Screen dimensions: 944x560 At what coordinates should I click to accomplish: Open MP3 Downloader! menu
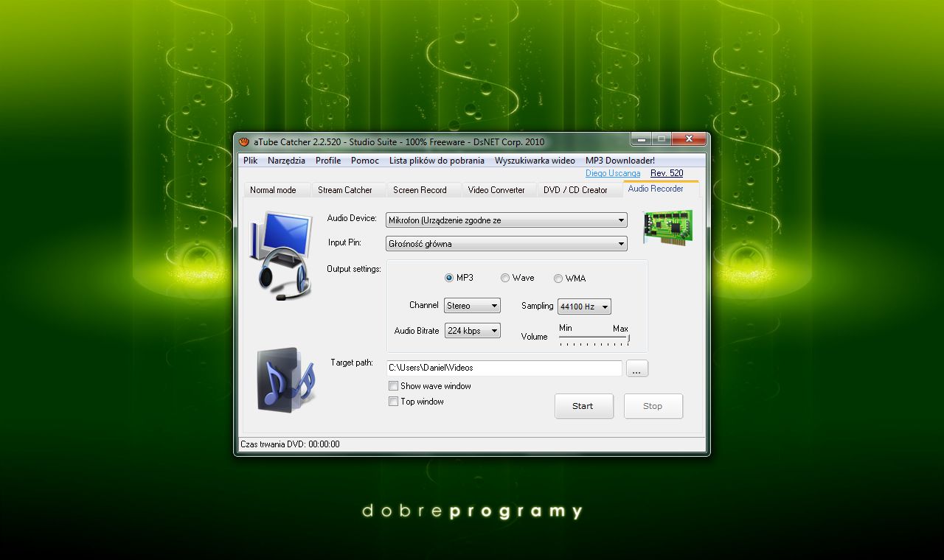(x=620, y=161)
